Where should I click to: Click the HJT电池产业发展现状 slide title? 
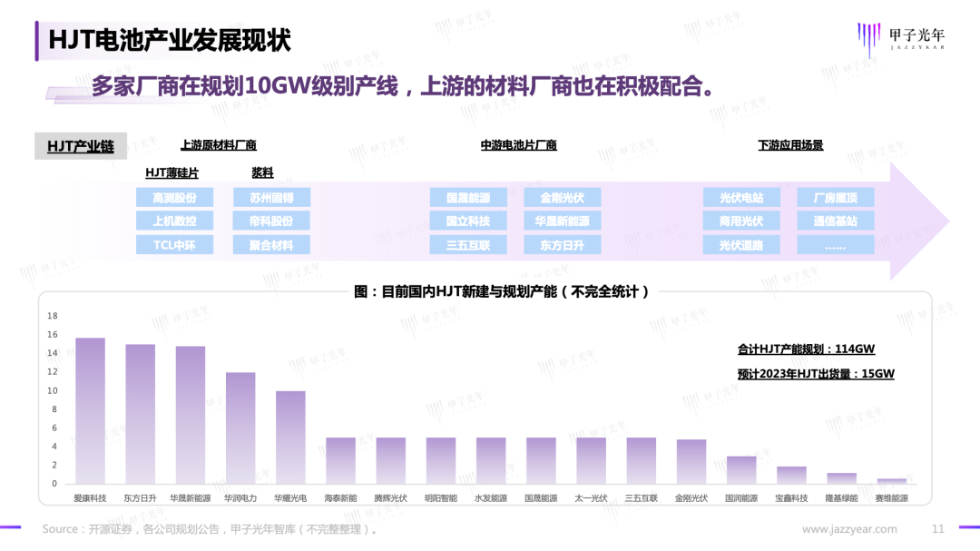tap(169, 40)
